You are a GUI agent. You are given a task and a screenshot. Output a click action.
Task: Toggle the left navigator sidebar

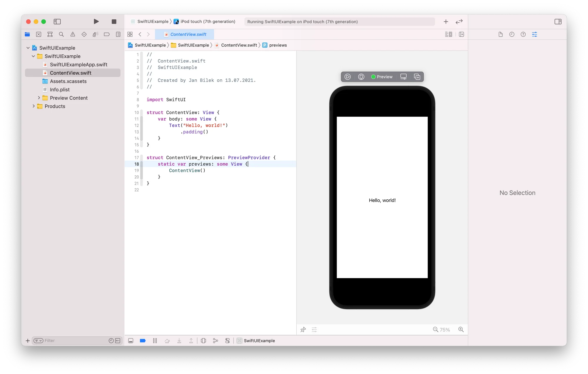57,21
